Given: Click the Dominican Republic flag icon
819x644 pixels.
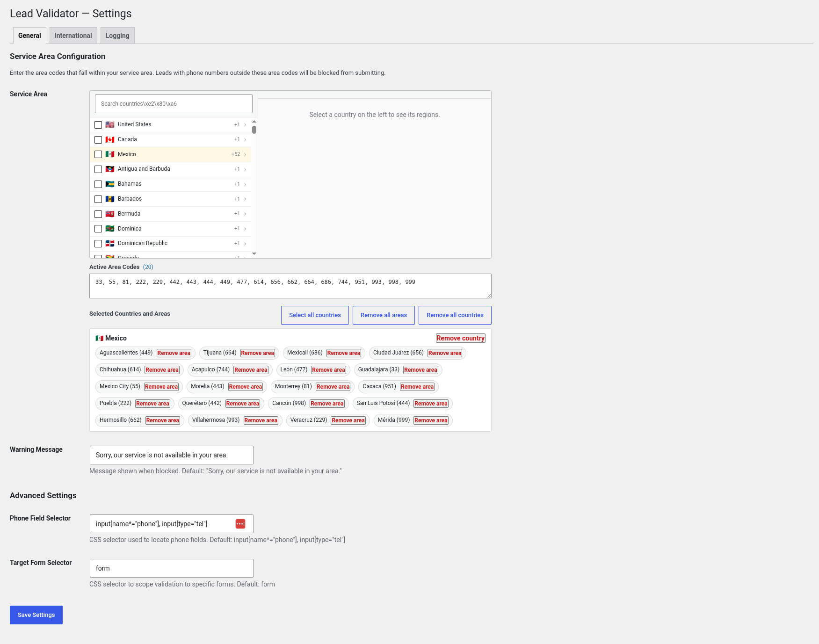Looking at the screenshot, I should [110, 243].
